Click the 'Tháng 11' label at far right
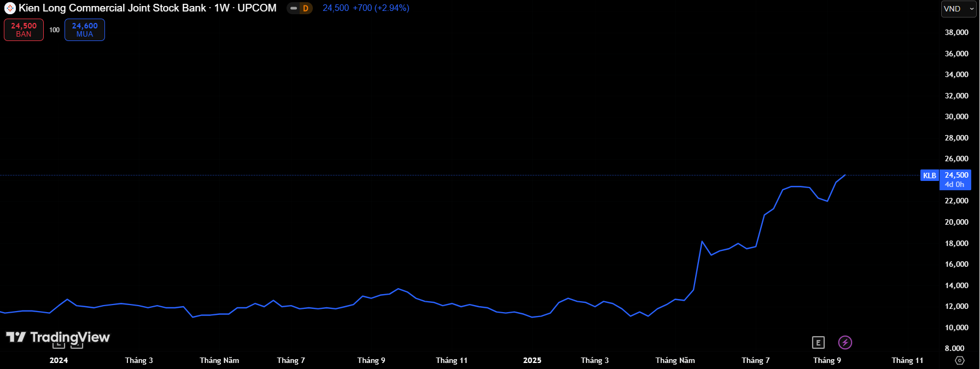 point(907,360)
